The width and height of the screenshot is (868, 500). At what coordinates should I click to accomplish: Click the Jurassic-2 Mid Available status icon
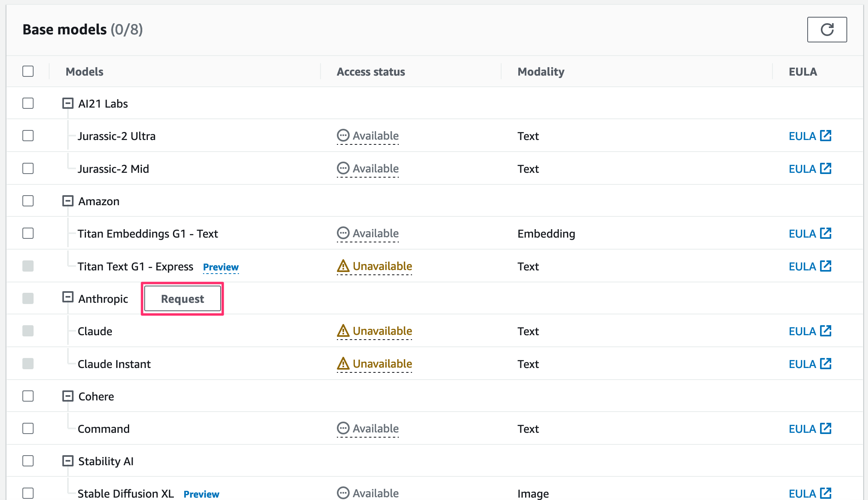click(343, 168)
